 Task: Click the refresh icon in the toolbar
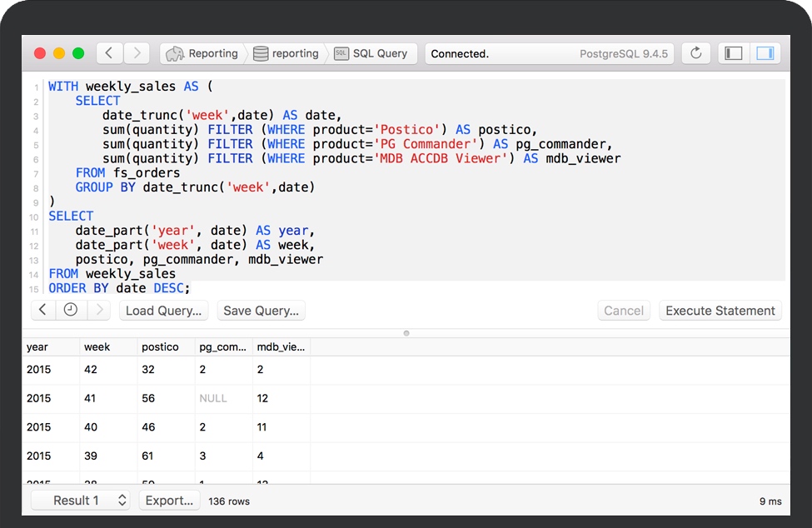(x=696, y=53)
